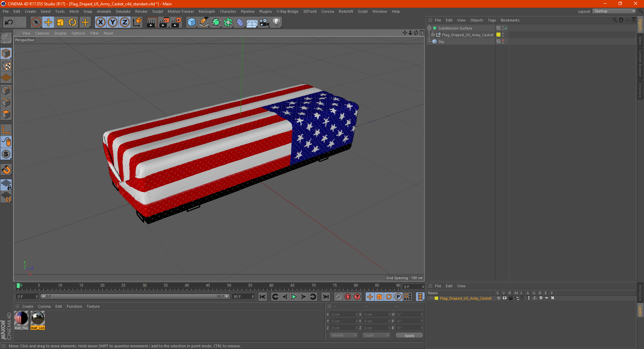Select the Live Selection tool

point(36,22)
